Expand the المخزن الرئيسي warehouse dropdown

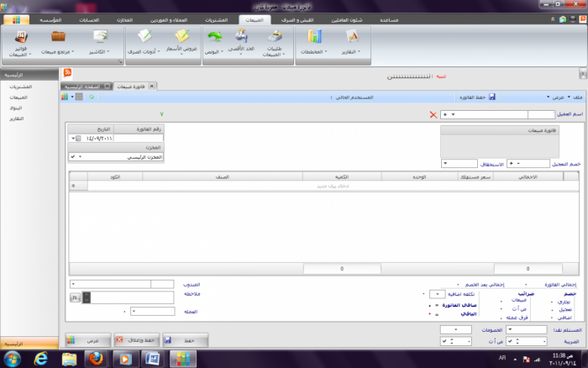point(73,156)
